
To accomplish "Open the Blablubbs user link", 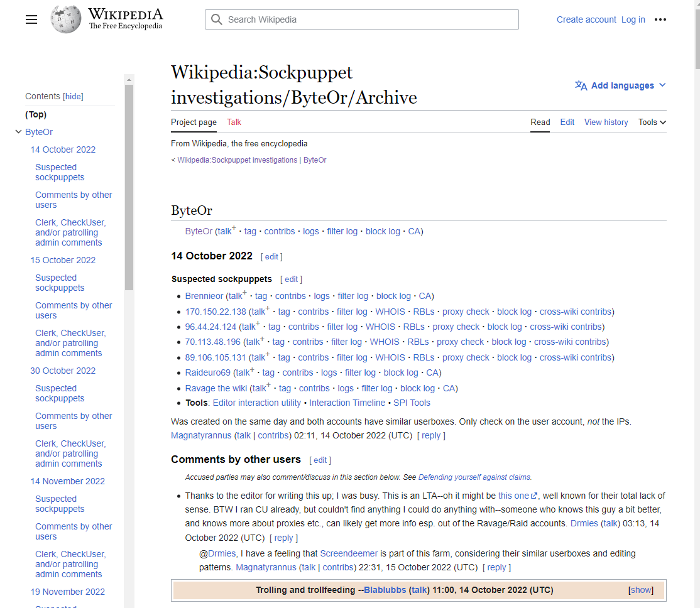I will [x=385, y=590].
